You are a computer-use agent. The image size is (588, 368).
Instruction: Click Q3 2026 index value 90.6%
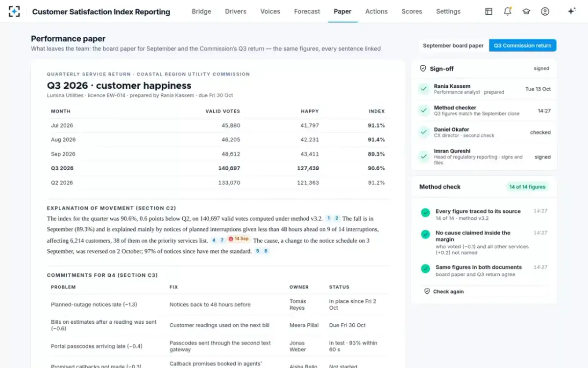tap(376, 168)
